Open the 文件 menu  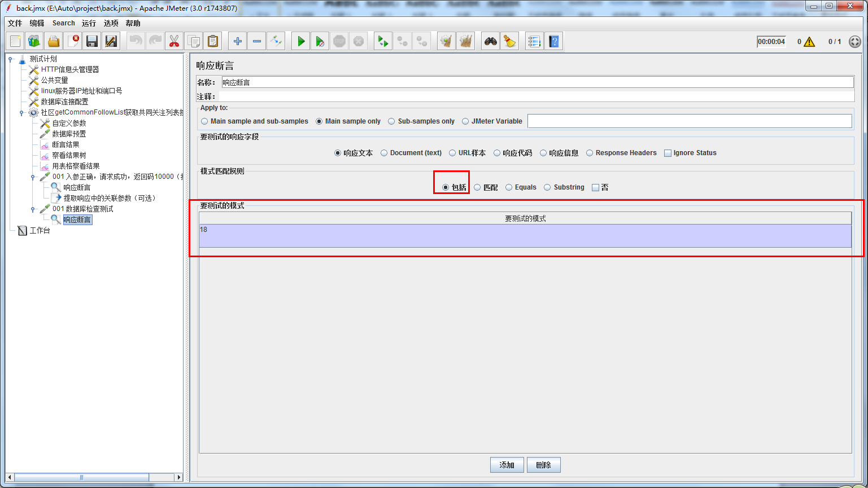pos(15,23)
